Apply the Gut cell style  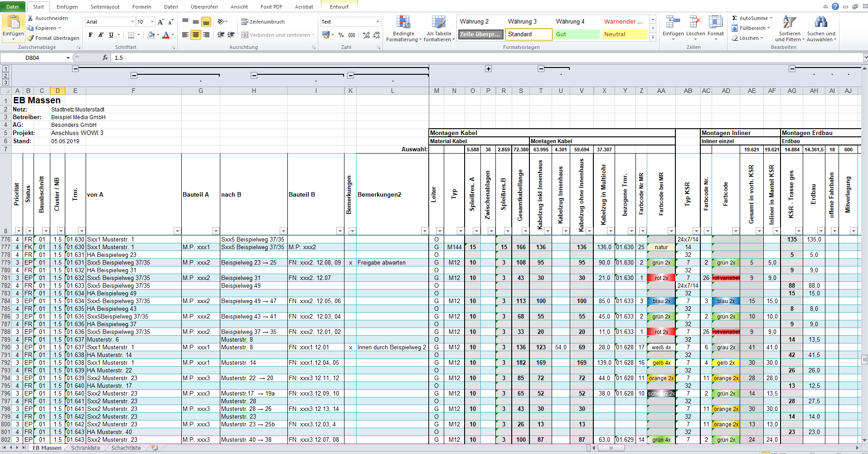coord(577,34)
